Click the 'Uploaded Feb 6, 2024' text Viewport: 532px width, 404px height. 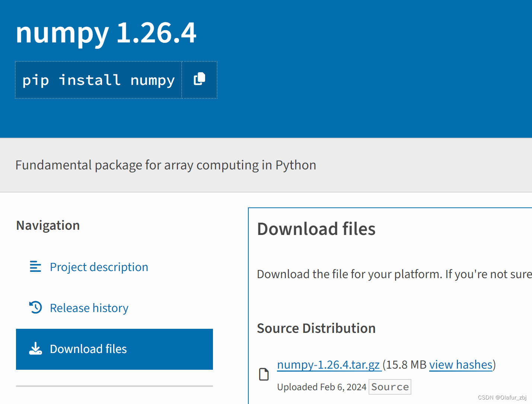322,387
